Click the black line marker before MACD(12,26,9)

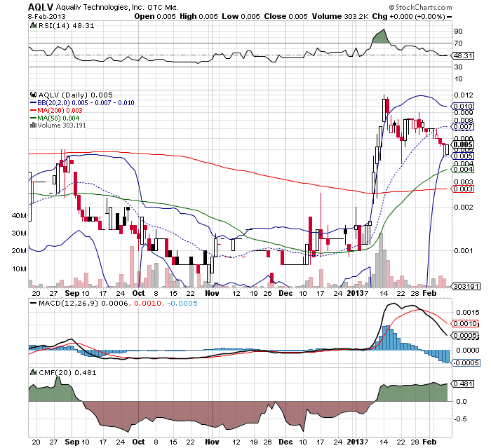point(33,303)
